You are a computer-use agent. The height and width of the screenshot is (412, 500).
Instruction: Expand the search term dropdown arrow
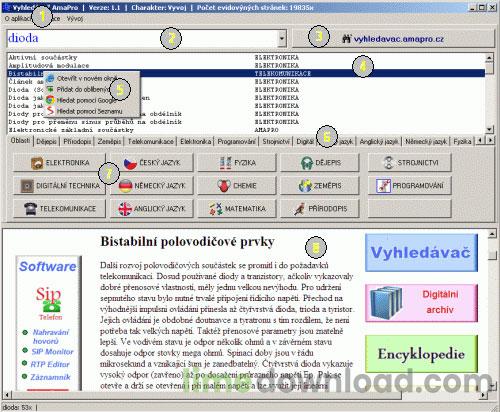pos(282,38)
